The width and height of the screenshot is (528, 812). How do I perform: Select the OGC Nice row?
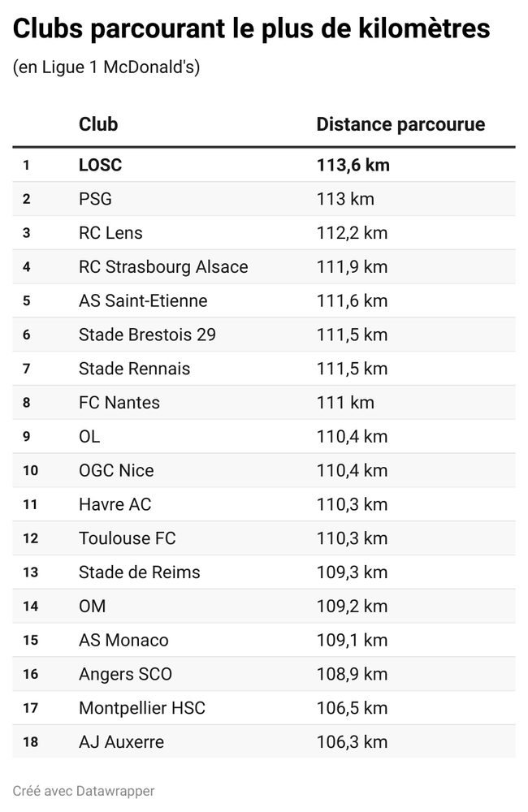point(116,471)
